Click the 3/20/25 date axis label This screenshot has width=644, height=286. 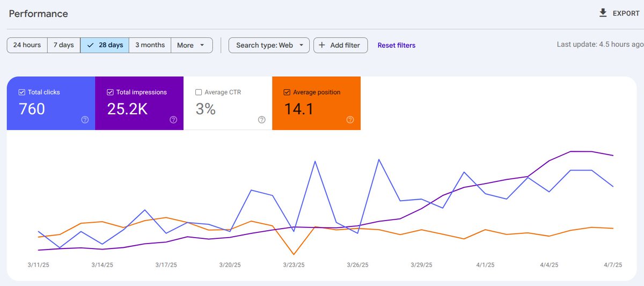[x=230, y=265]
